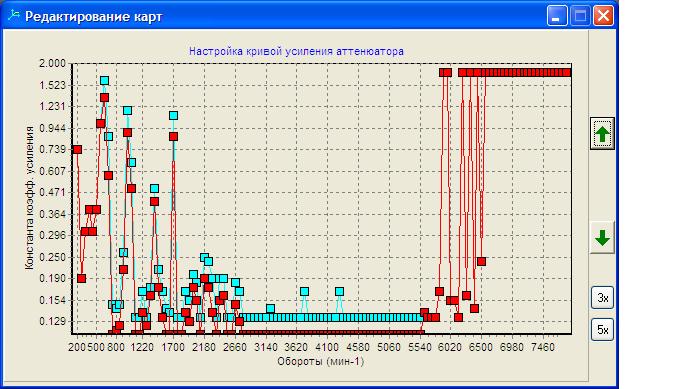Click the disabled maximize window button
The width and height of the screenshot is (683, 389).
point(580,16)
